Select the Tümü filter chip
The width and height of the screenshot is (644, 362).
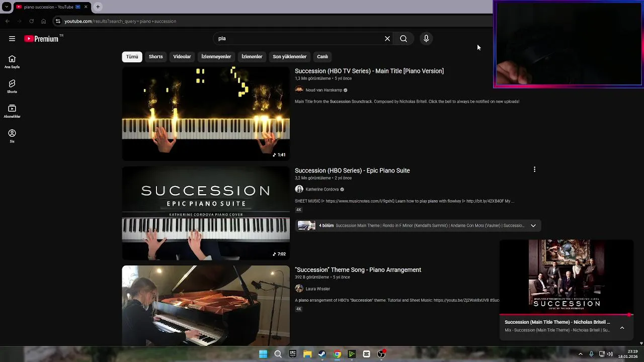(x=132, y=57)
